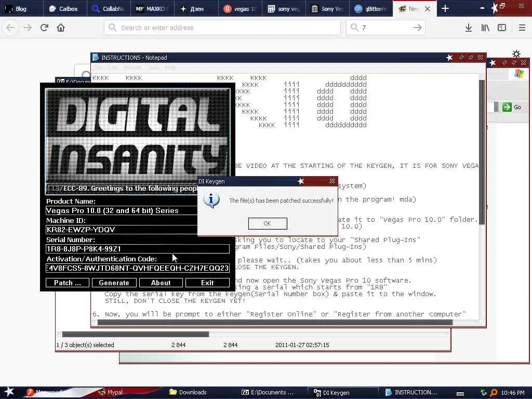This screenshot has height=399, width=532.
Task: Click the magnifier tray icon near the clock
Action: click(494, 393)
